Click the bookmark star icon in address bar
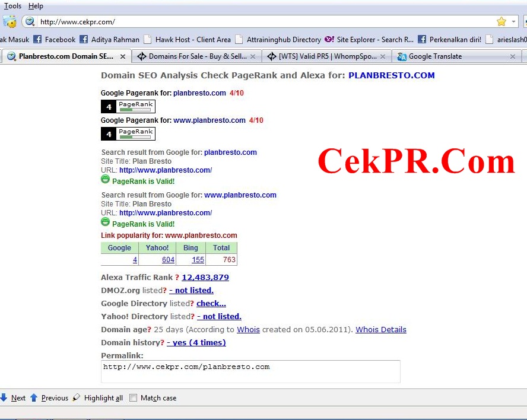527x420 pixels. (x=501, y=22)
